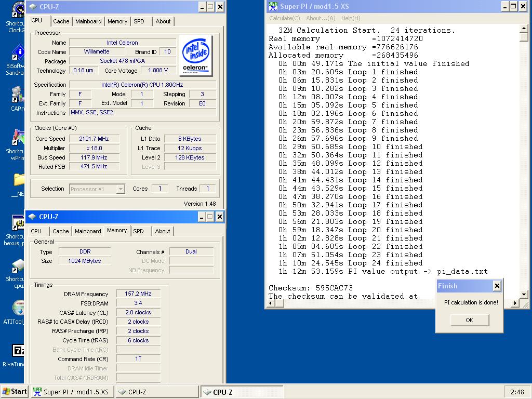Click the L1 Trace value 12 Kuops
The image size is (532, 399).
190,148
